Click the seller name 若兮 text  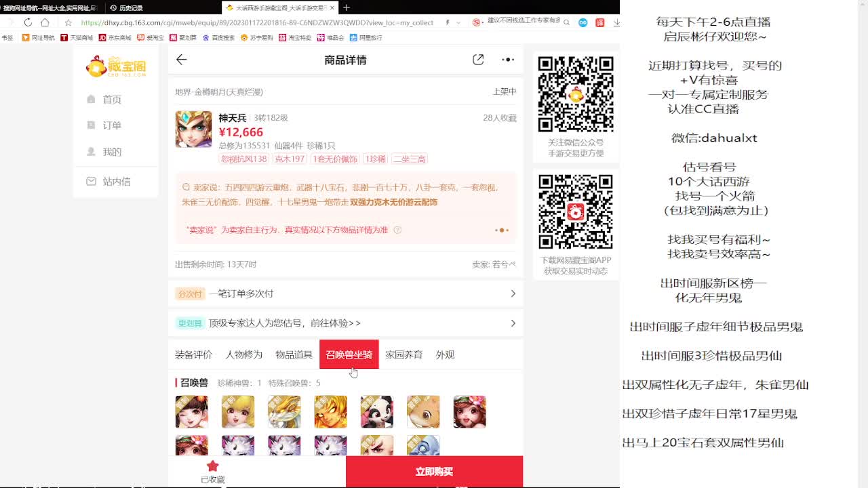pyautogui.click(x=504, y=264)
